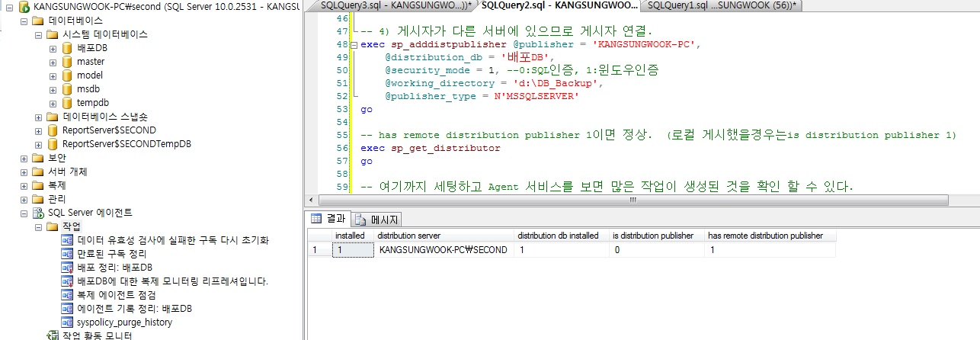Viewport: 980px width, 340px height.
Task: Open the 메시지 messages tab
Action: click(x=376, y=220)
